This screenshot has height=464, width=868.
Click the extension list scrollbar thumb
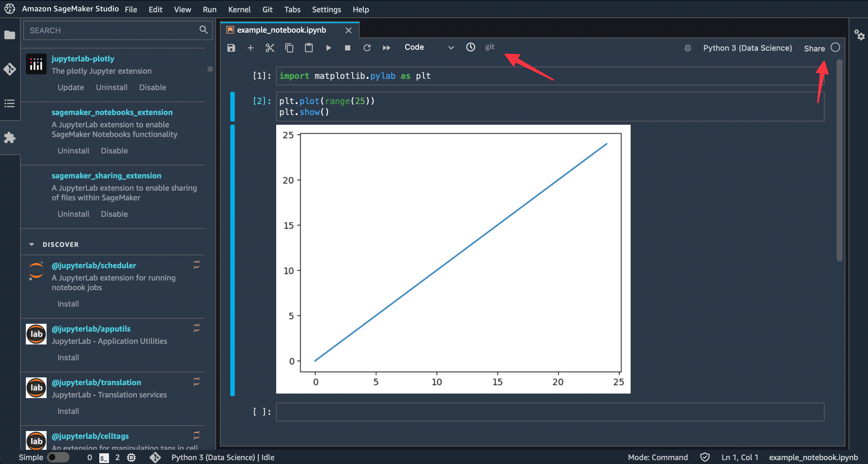(210, 69)
